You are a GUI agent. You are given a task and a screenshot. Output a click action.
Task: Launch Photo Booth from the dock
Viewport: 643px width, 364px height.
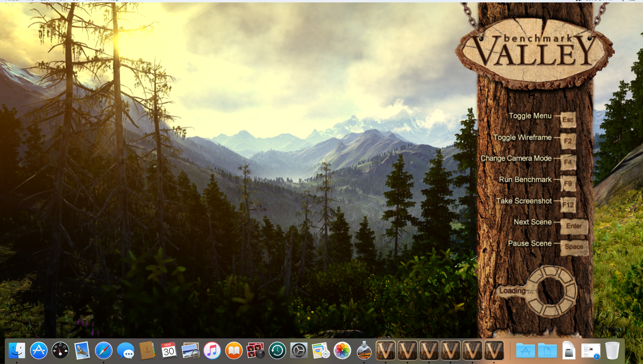coord(255,350)
